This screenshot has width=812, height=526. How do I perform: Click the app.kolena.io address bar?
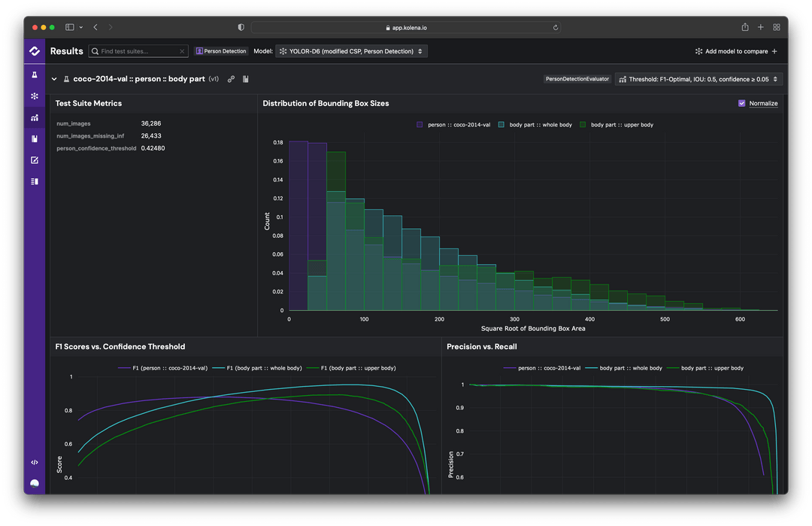(405, 27)
